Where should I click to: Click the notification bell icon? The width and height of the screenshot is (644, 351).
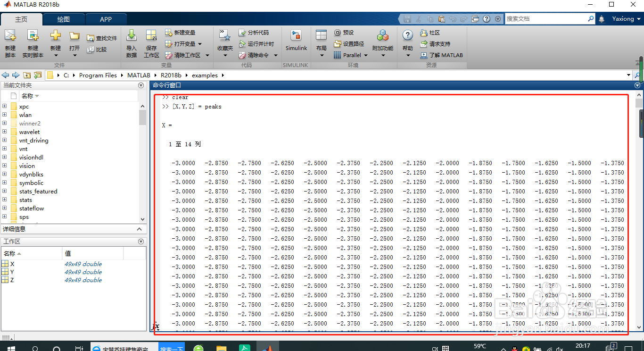pos(602,19)
